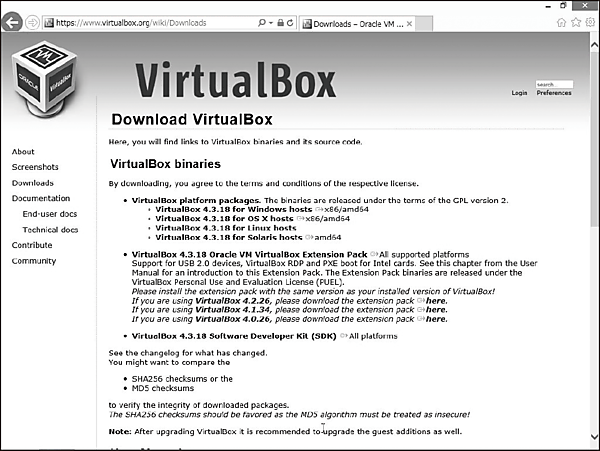The width and height of the screenshot is (600, 451).
Task: Click the GPL version 2 link
Action: 480,200
